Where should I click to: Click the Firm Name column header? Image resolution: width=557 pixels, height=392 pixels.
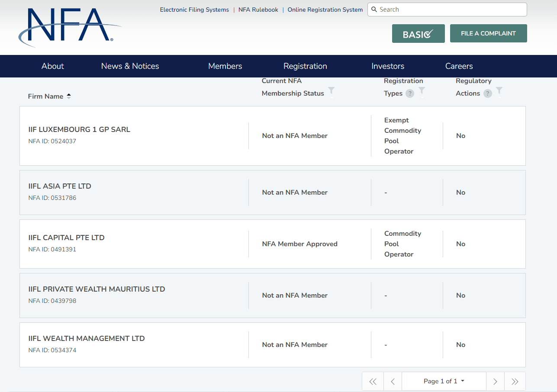point(46,96)
